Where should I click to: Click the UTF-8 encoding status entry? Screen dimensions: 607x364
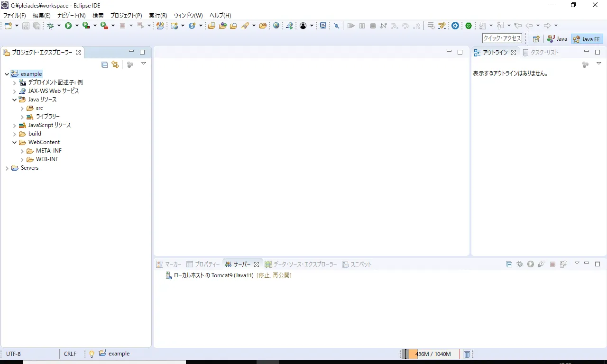pos(13,354)
